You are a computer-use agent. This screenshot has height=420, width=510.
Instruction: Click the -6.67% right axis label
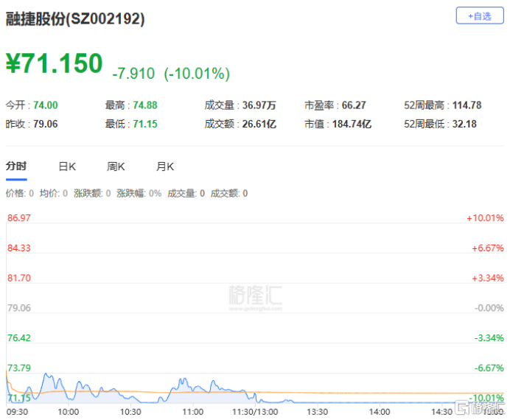(x=489, y=368)
